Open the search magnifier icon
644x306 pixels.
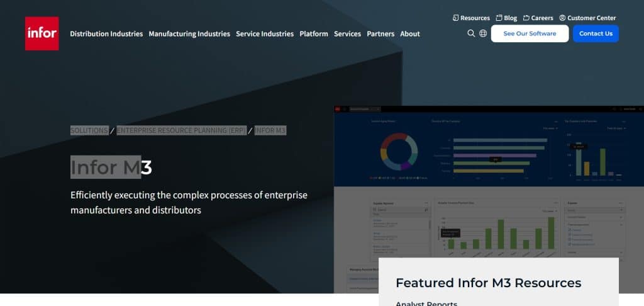coord(471,33)
